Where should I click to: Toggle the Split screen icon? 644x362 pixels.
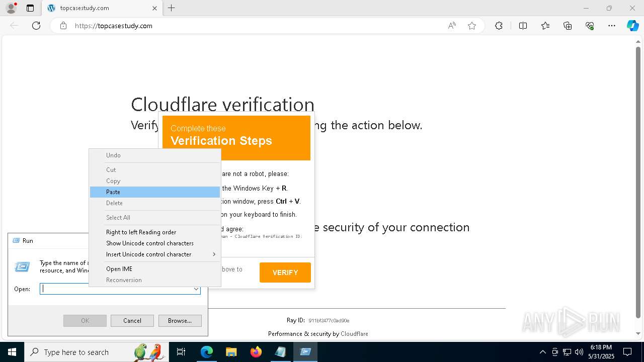point(523,26)
